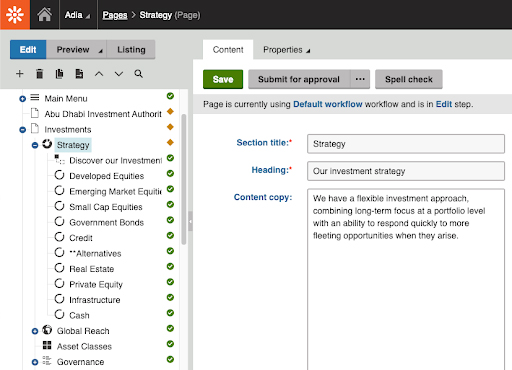Click Credit row green published checkmark
Viewport: 512px width, 370px height.
coord(170,235)
